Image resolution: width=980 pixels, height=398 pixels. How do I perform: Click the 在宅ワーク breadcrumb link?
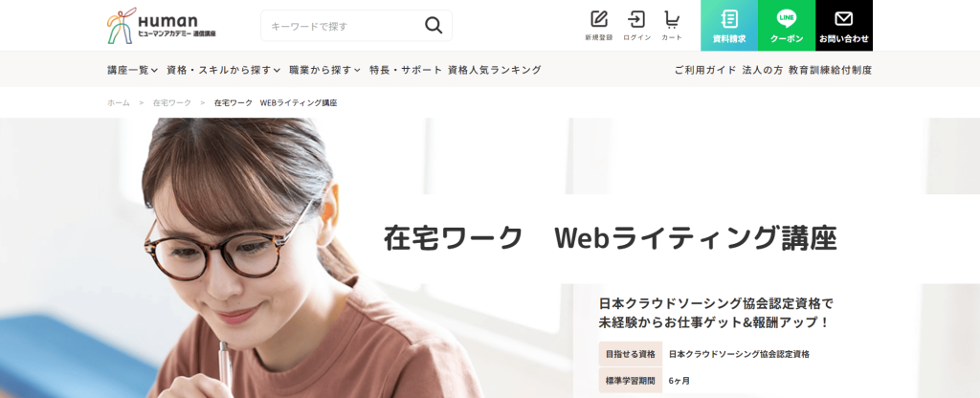(172, 103)
